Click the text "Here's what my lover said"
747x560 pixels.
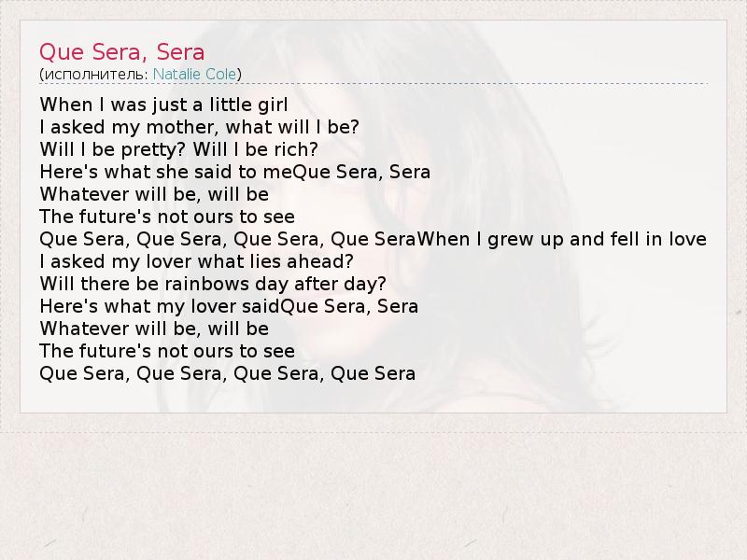[x=160, y=306]
